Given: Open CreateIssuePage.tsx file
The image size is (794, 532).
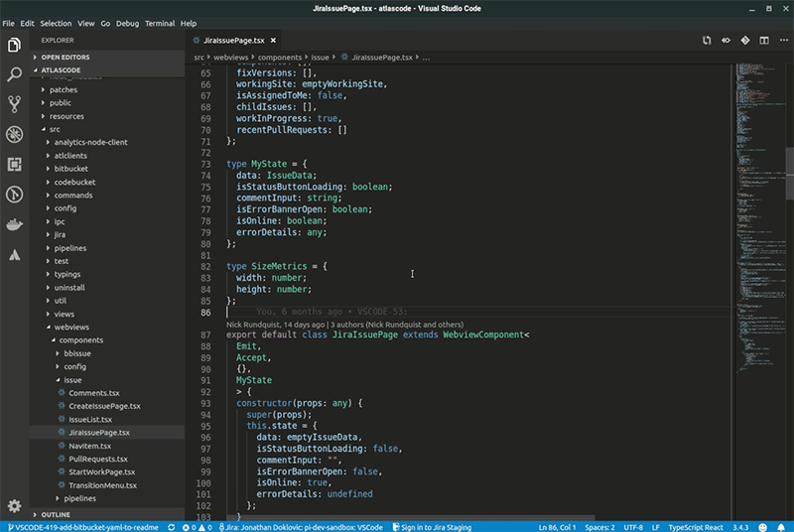Looking at the screenshot, I should click(107, 406).
